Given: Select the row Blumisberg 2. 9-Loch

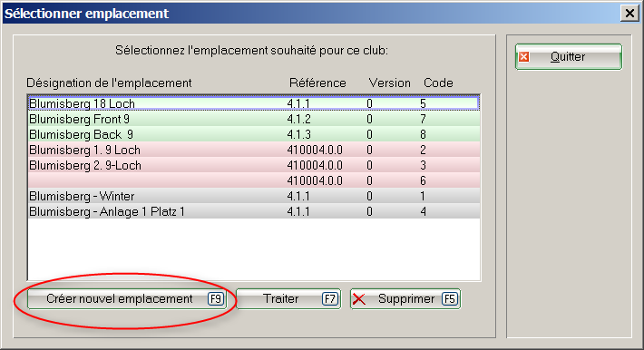Looking at the screenshot, I should (254, 165).
